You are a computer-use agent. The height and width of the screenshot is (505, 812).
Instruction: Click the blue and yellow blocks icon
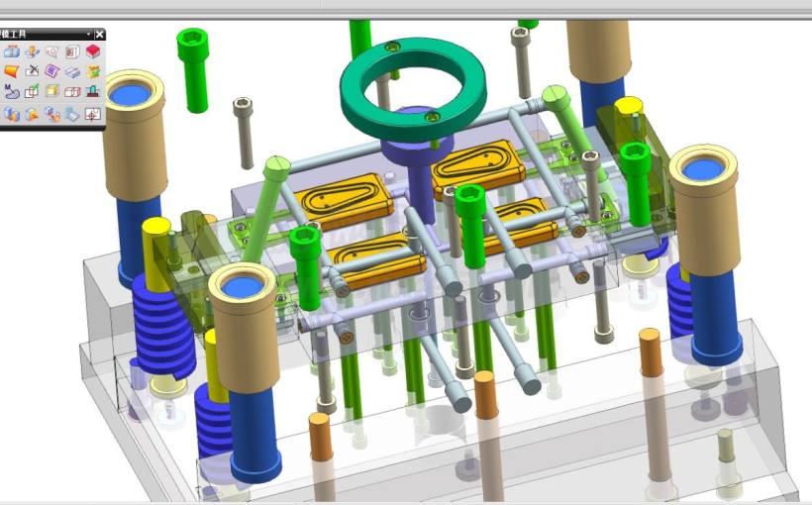(12, 114)
